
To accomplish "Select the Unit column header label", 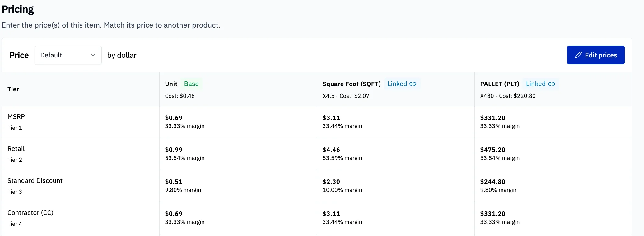I will point(171,84).
